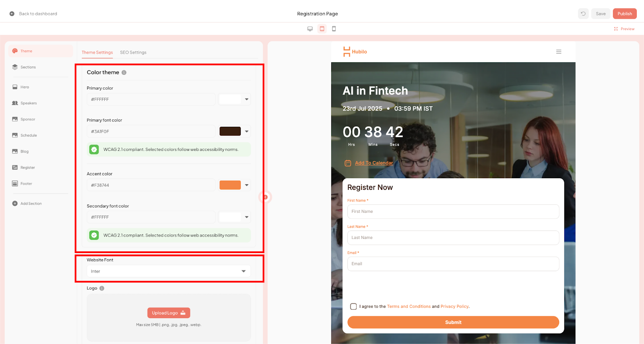Select Speakers in the sidebar

(28, 103)
